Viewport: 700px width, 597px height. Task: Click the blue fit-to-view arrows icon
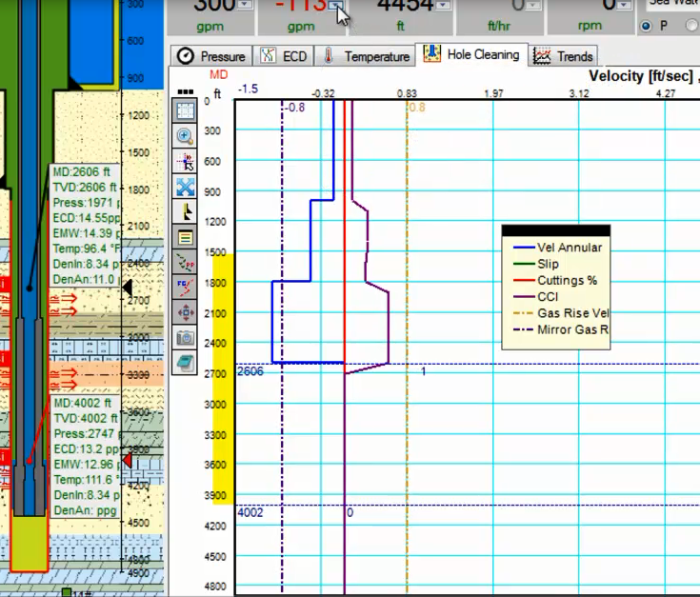coord(185,187)
